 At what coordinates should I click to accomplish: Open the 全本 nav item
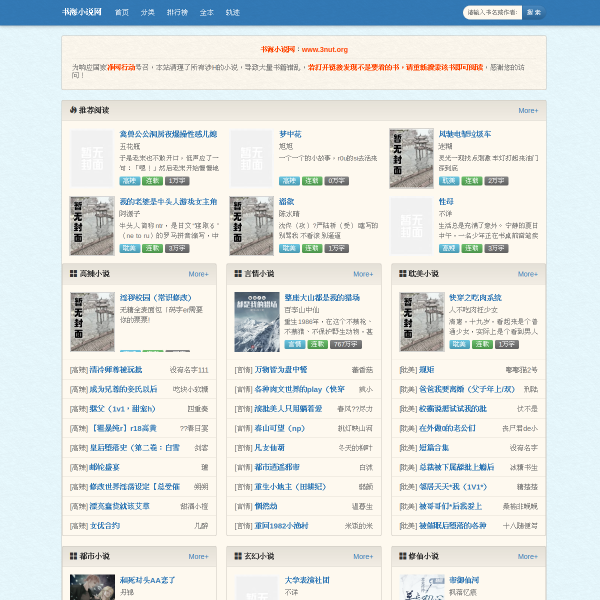coord(207,13)
